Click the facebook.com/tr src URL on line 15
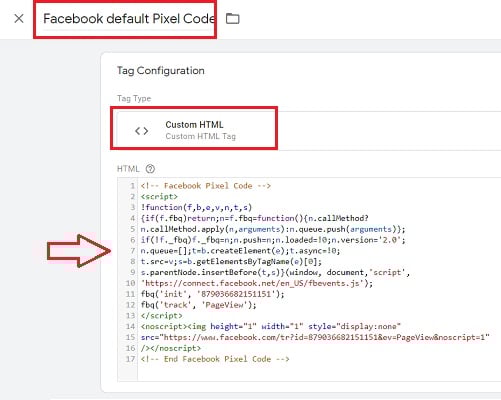Screen dimensions: 501x400 click(x=315, y=337)
